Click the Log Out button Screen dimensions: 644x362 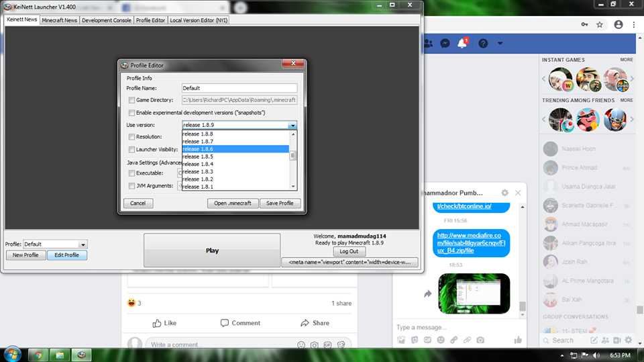click(349, 251)
